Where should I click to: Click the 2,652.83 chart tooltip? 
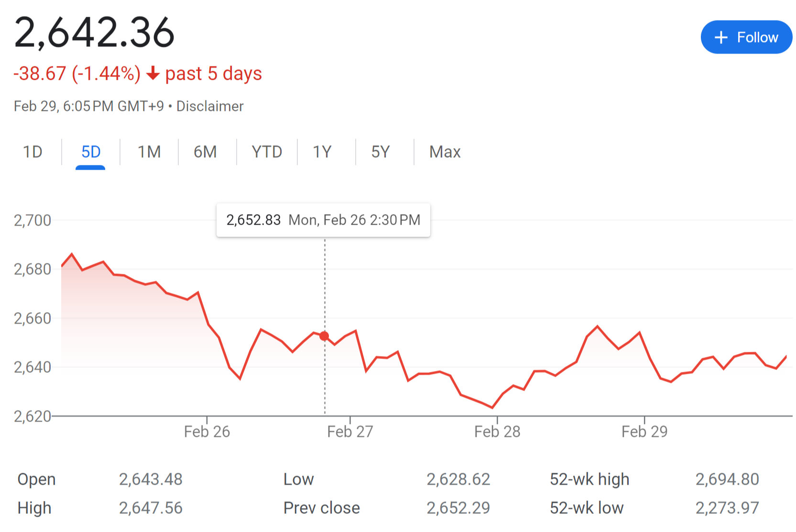[323, 220]
